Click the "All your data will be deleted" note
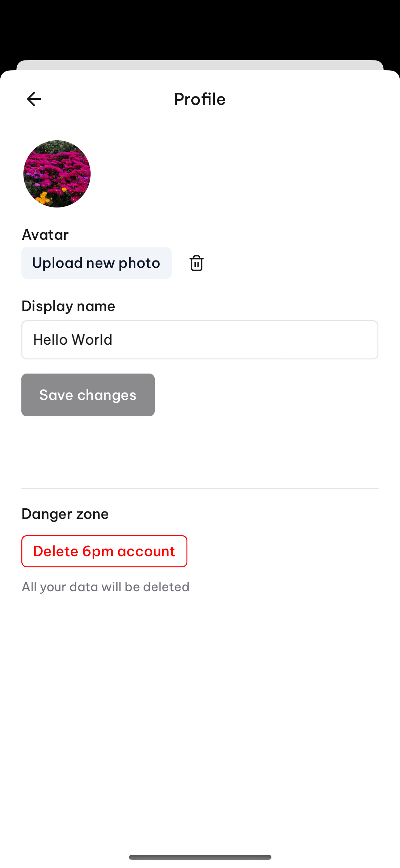400x868 pixels. click(x=106, y=587)
